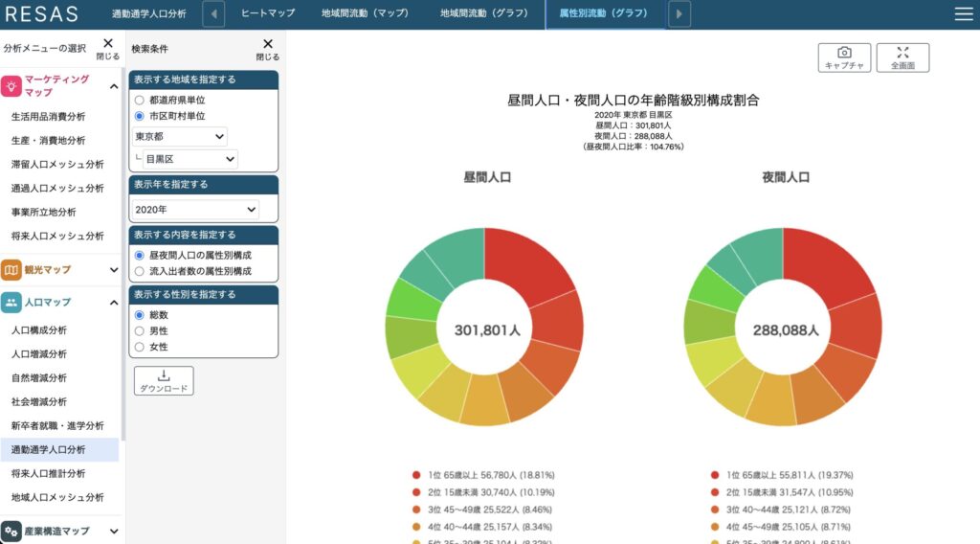Choose the 男性 gender radio button
Image resolution: width=980 pixels, height=544 pixels.
140,330
